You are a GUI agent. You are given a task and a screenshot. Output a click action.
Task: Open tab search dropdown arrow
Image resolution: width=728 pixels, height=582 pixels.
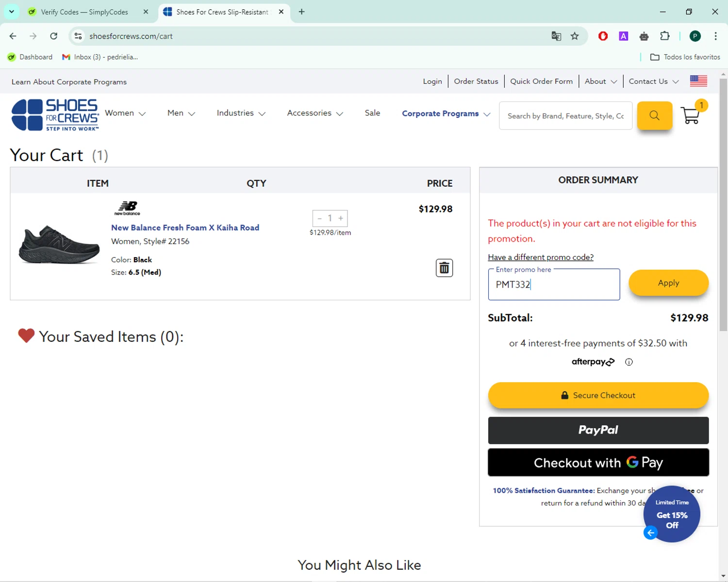11,12
